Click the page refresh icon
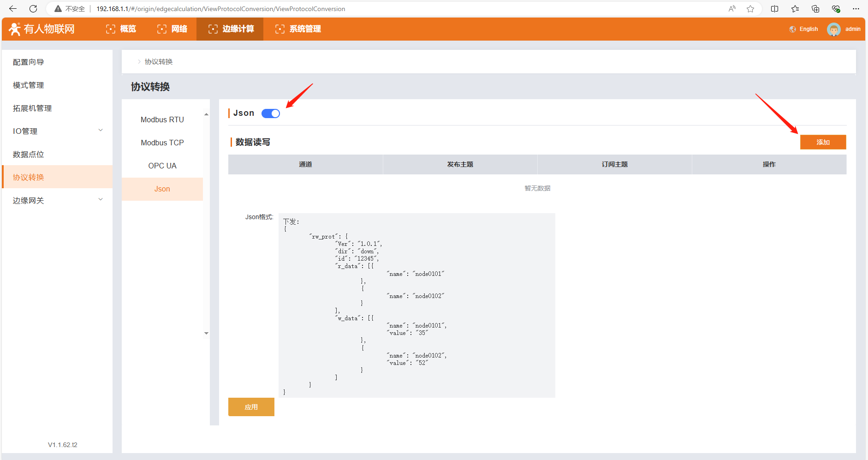Viewport: 868px width, 460px height. 33,9
